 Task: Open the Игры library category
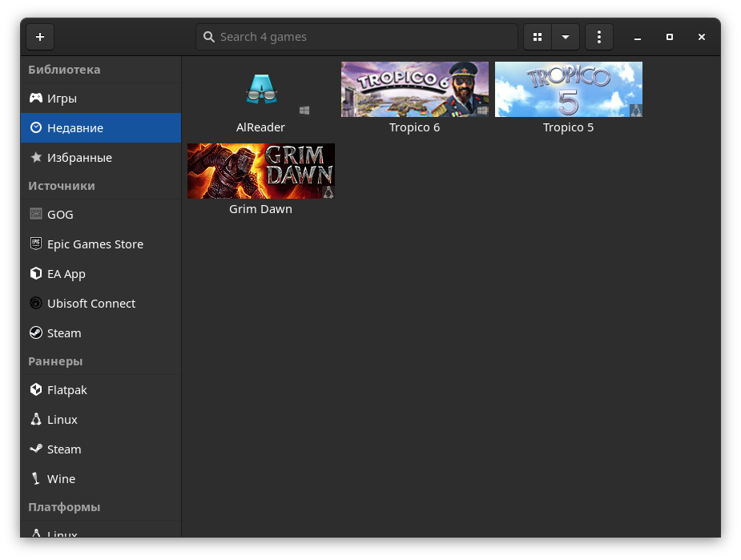[101, 99]
